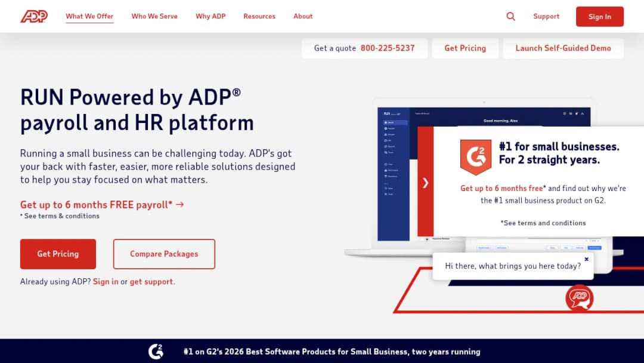
Task: Click Get up to 6 months free in G2 panel
Action: (501, 188)
